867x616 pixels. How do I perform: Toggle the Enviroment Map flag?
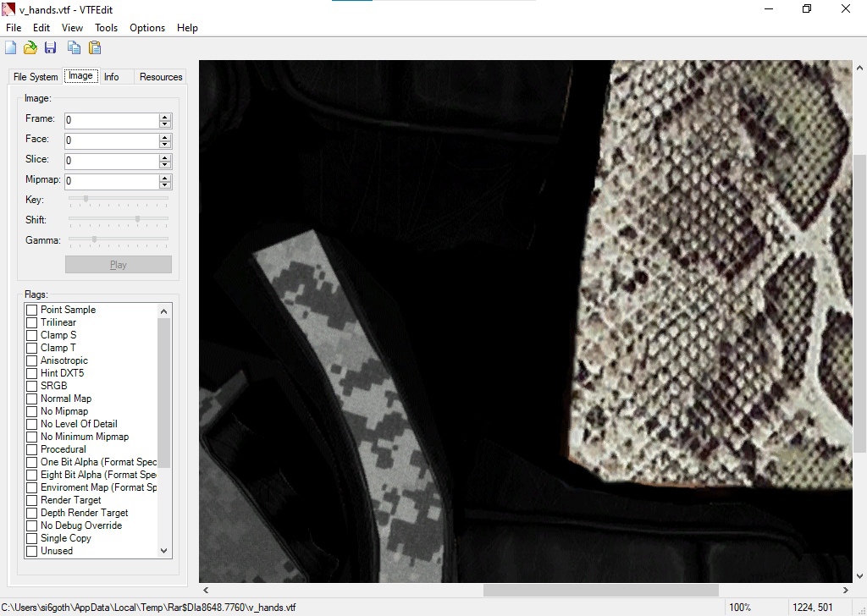click(32, 488)
